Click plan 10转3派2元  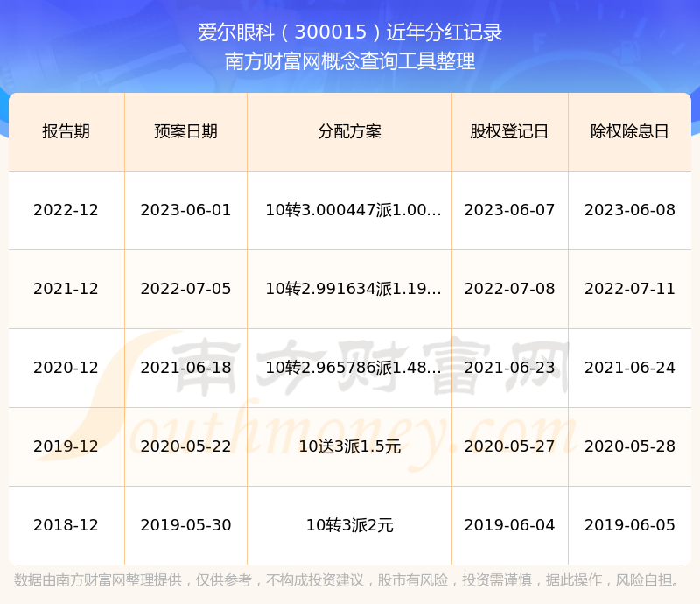(x=349, y=525)
